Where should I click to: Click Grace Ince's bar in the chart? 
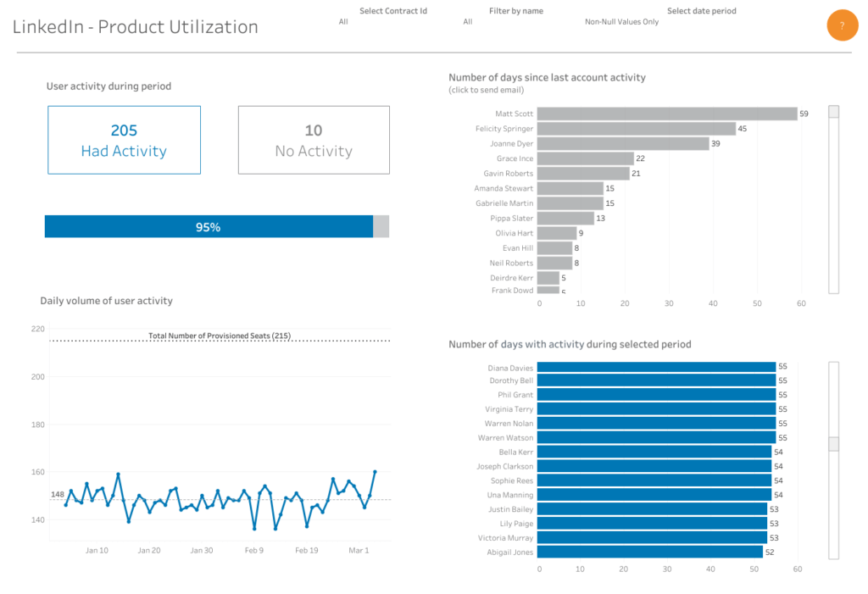pyautogui.click(x=585, y=158)
